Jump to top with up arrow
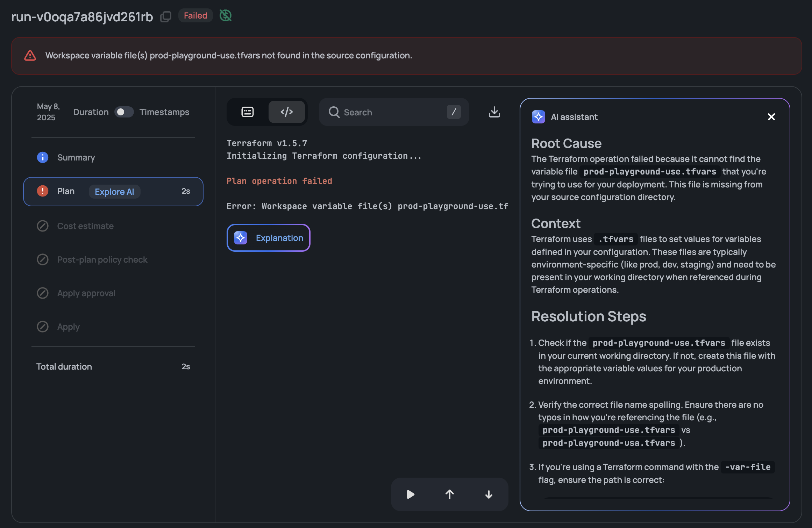The image size is (812, 528). point(450,494)
